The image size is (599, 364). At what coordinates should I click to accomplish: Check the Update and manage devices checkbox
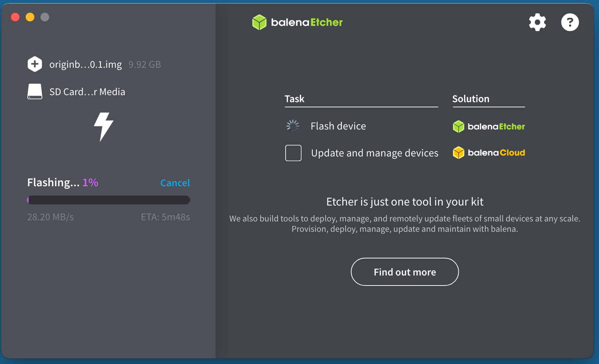tap(293, 153)
